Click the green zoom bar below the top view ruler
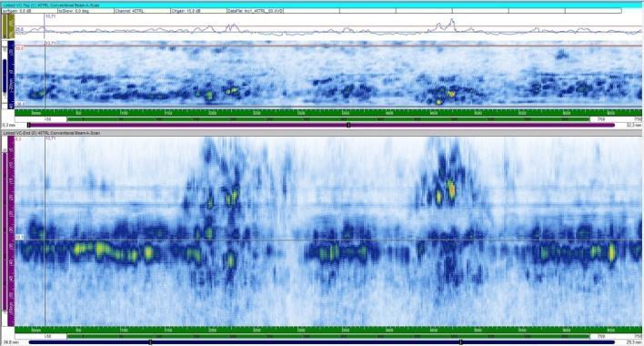The image size is (644, 346). 328,119
